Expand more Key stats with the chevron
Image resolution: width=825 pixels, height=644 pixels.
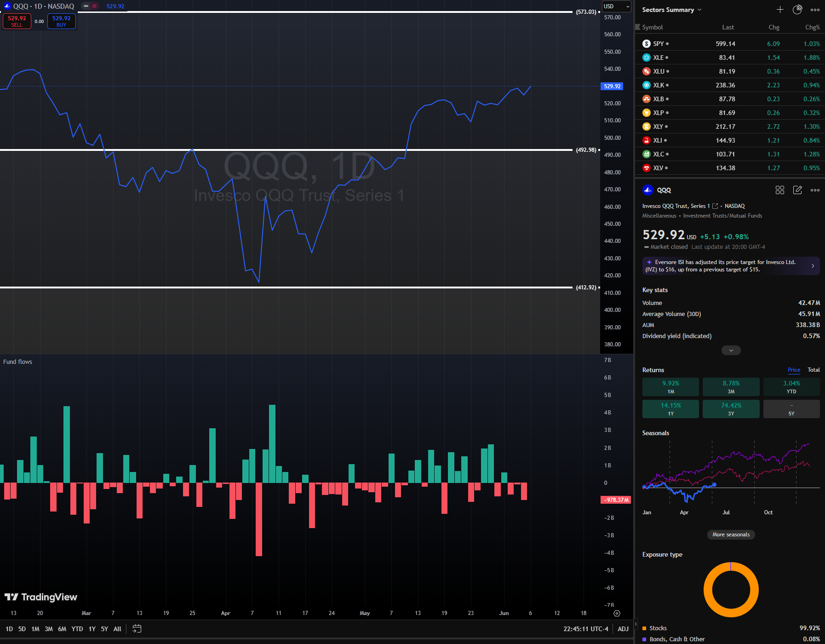pos(731,351)
